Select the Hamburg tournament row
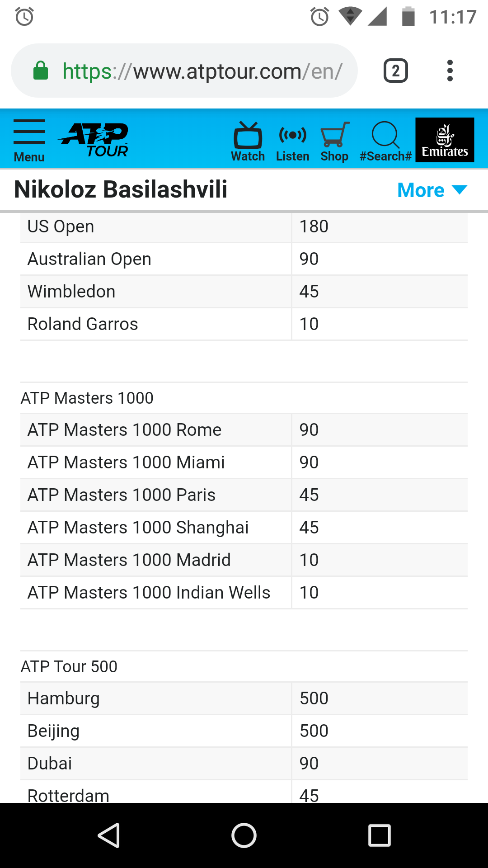488x868 pixels. pyautogui.click(x=244, y=698)
